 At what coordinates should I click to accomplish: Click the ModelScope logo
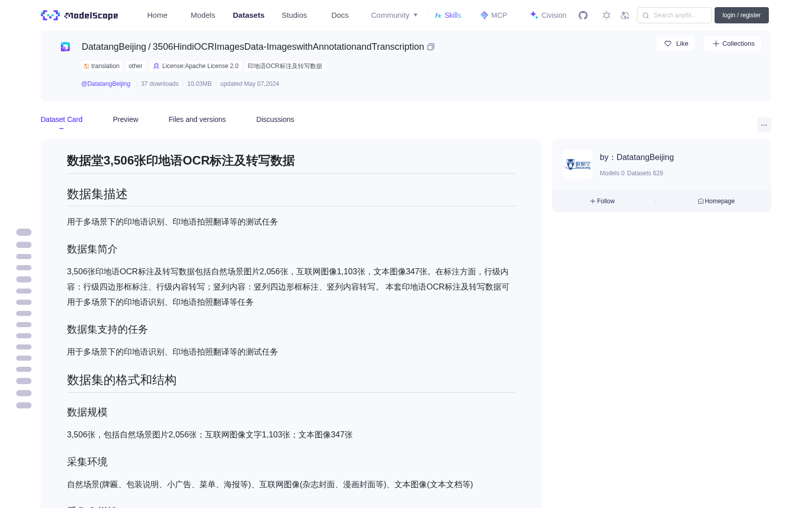(x=80, y=15)
